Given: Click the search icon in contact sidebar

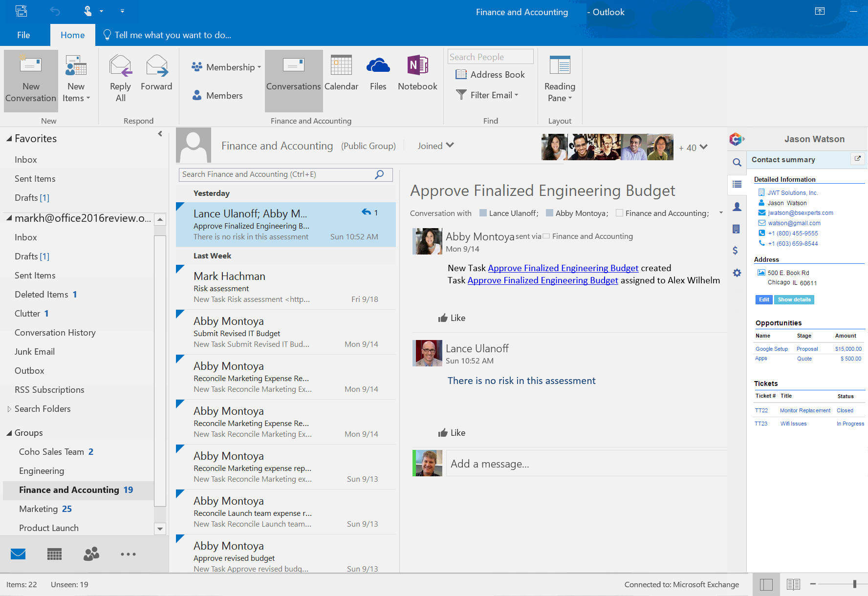Looking at the screenshot, I should [x=737, y=163].
